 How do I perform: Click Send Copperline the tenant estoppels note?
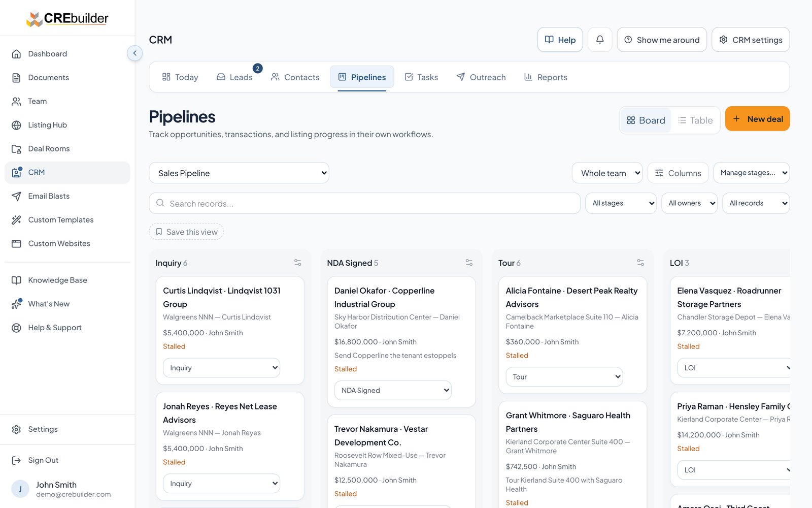395,356
